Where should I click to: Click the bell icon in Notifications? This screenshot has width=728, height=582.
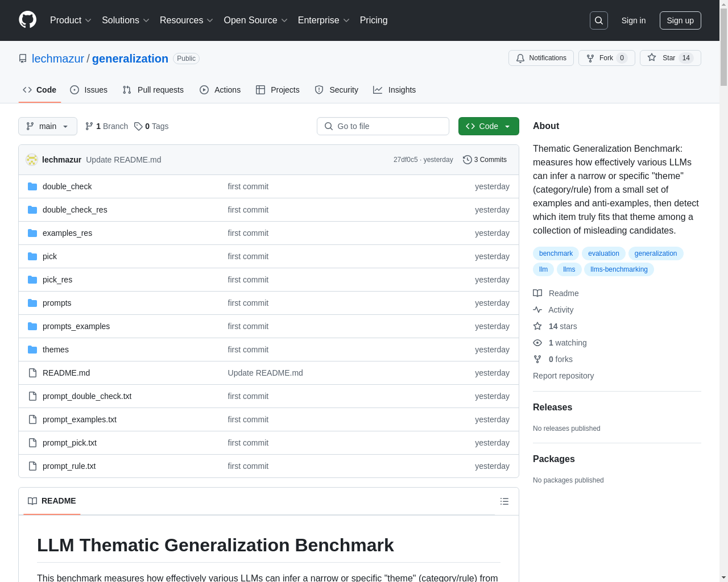tap(520, 58)
